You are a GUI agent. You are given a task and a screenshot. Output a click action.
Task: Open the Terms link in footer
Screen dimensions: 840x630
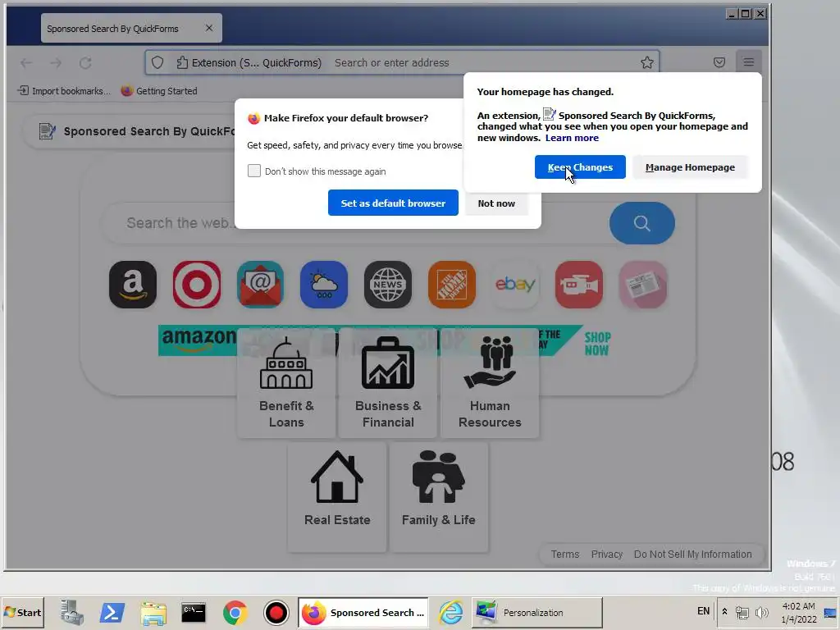(564, 554)
